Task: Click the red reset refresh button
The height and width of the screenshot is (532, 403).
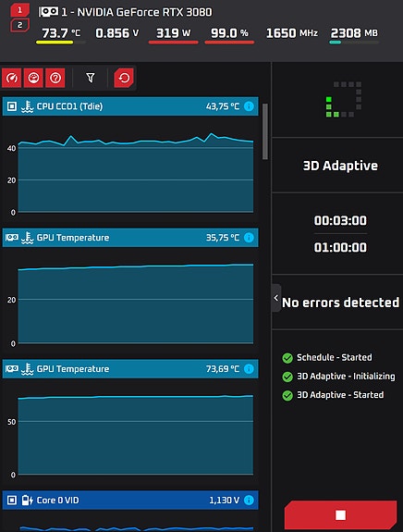Action: click(124, 78)
